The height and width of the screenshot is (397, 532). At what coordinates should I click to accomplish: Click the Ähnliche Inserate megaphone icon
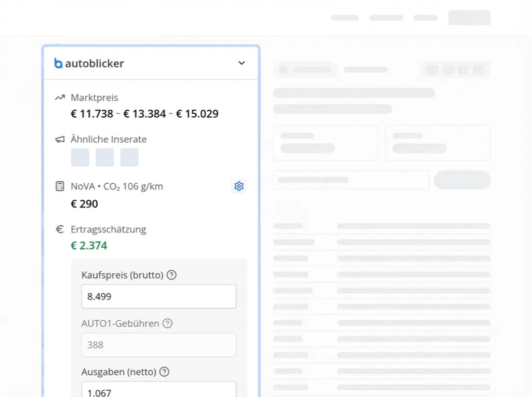[x=60, y=139]
